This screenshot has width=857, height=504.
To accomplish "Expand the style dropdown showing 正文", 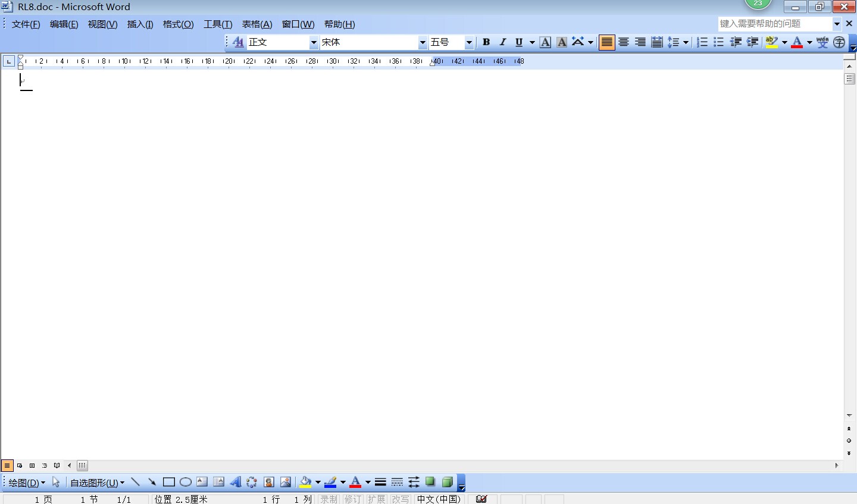I will point(314,42).
